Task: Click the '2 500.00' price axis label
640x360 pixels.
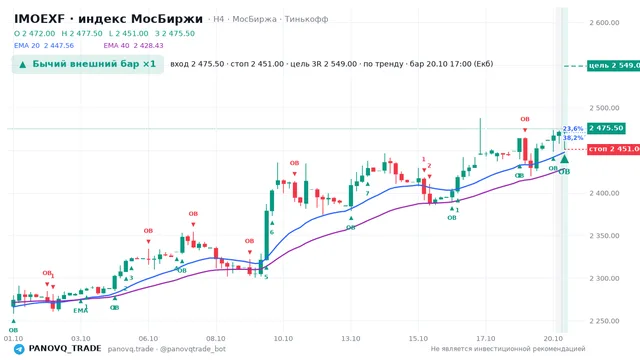Action: click(604, 108)
